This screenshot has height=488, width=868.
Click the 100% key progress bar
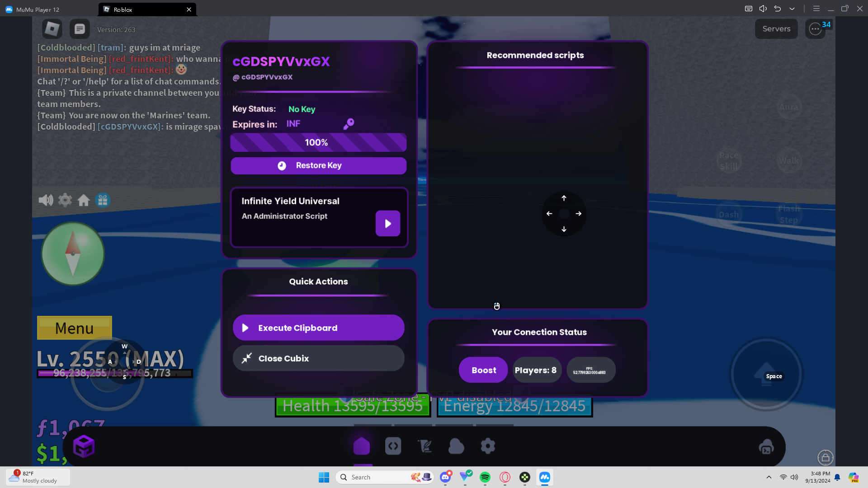click(x=319, y=142)
